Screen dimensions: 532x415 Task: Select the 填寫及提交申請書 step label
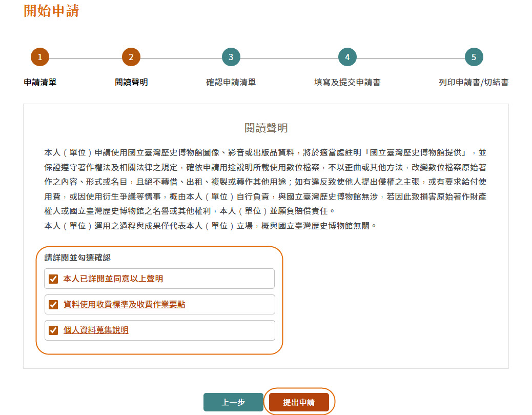coord(347,82)
